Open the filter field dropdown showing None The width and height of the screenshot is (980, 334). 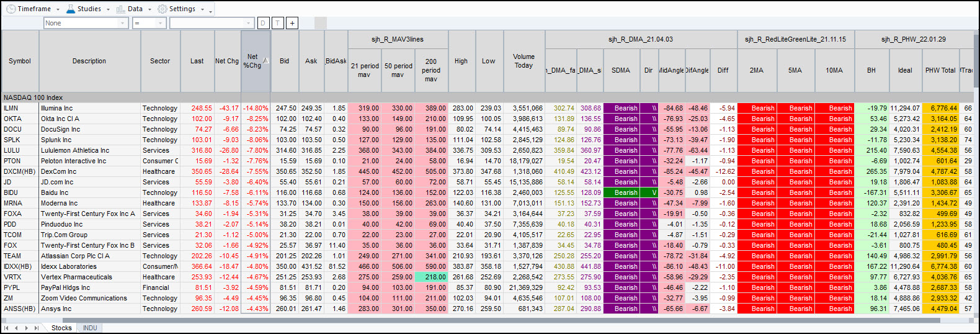coord(123,23)
